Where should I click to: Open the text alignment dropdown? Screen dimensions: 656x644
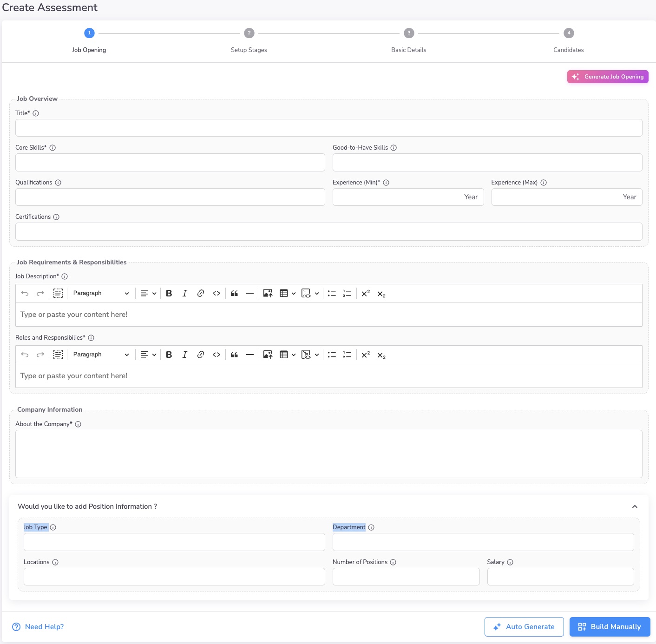click(148, 293)
